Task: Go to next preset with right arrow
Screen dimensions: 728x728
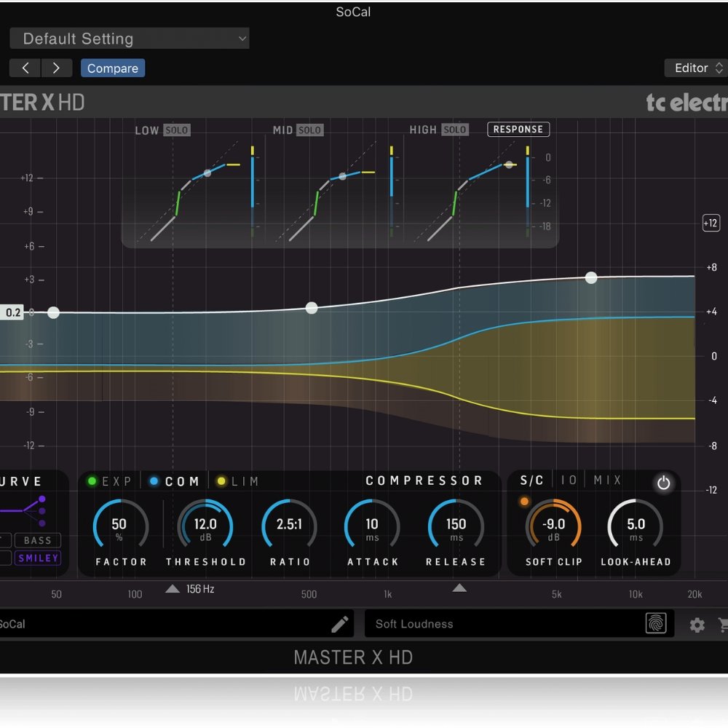Action: [x=56, y=68]
